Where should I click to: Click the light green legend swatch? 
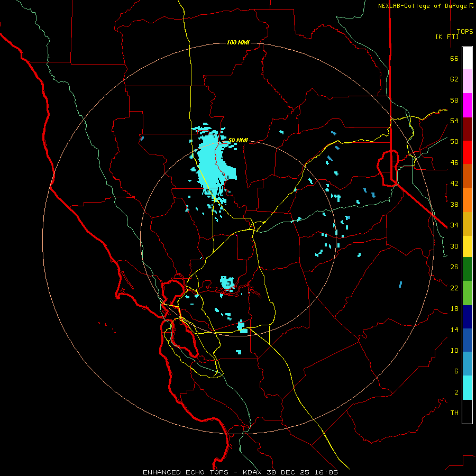point(467,293)
